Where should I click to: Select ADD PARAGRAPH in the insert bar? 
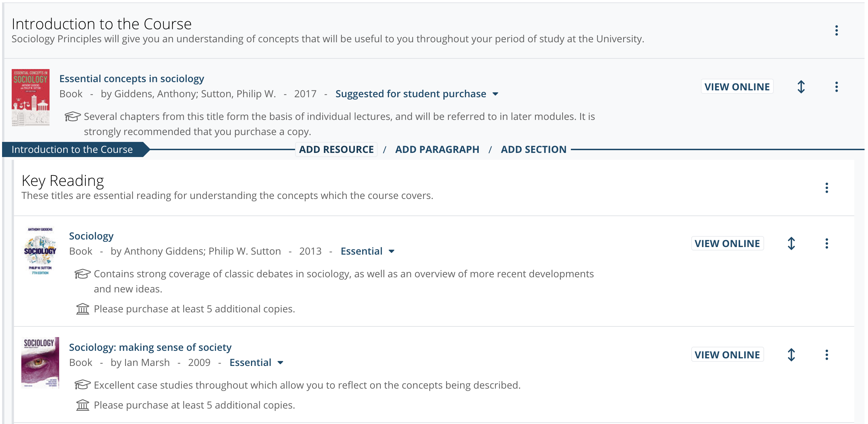pos(437,149)
